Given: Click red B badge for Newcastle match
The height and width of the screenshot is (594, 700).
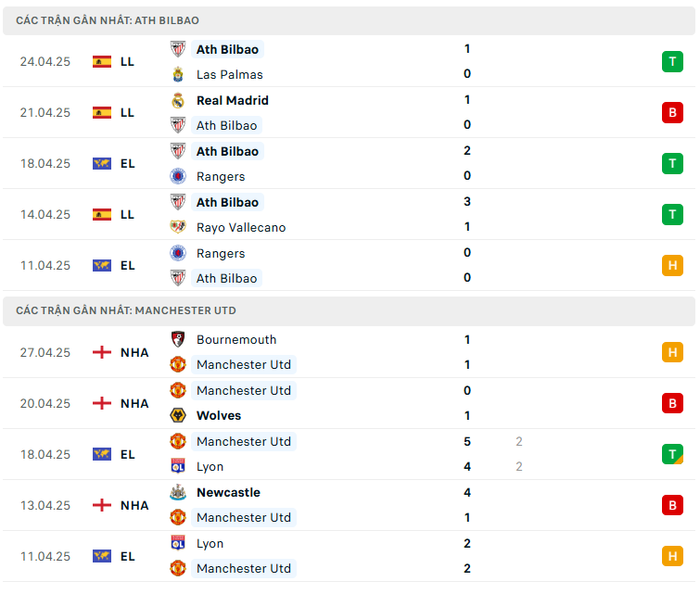Looking at the screenshot, I should [671, 505].
